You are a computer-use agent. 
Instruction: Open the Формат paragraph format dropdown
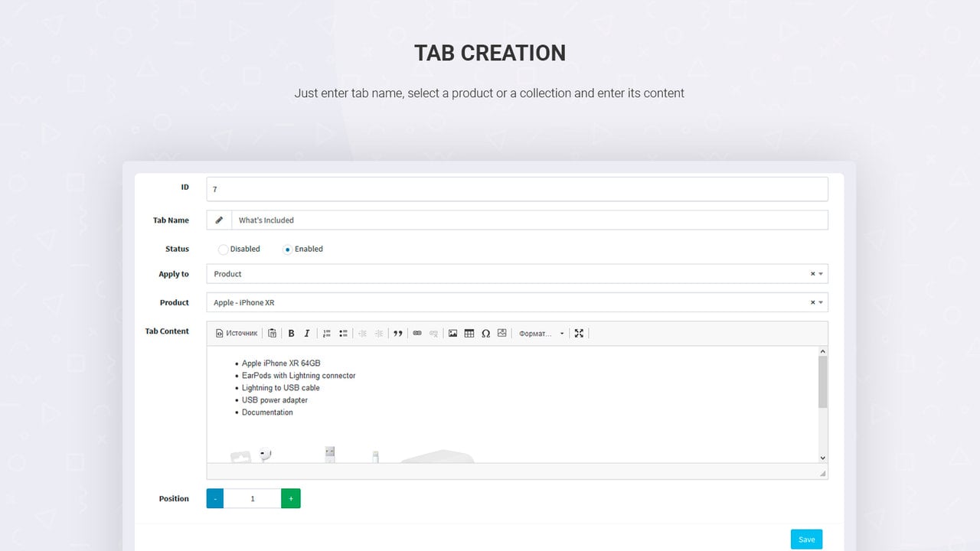click(541, 334)
